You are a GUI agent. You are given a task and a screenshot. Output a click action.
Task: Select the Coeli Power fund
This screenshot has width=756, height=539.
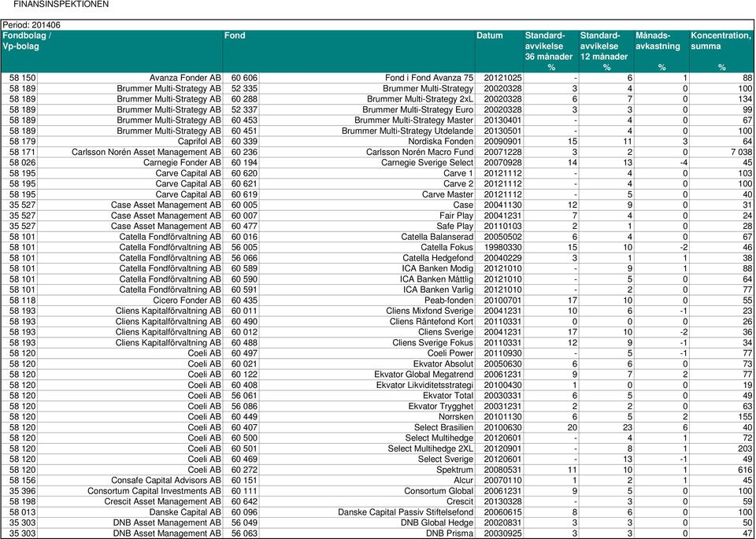(x=450, y=353)
